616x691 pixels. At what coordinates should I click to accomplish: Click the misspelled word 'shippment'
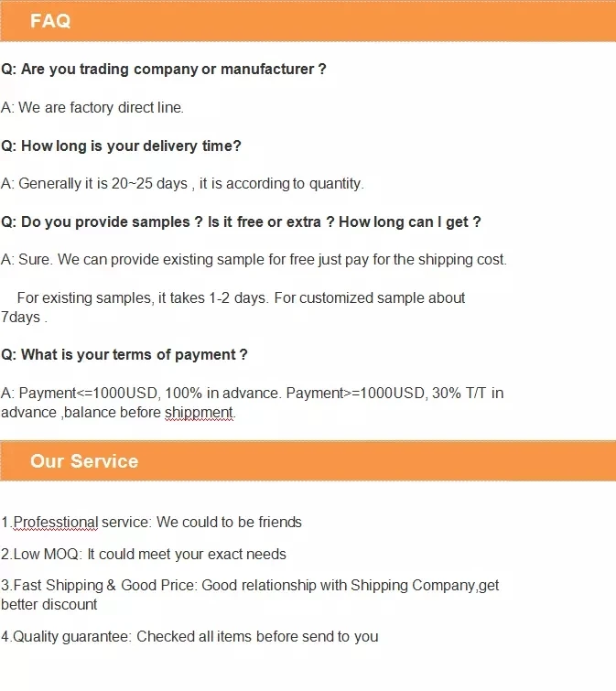(x=200, y=413)
